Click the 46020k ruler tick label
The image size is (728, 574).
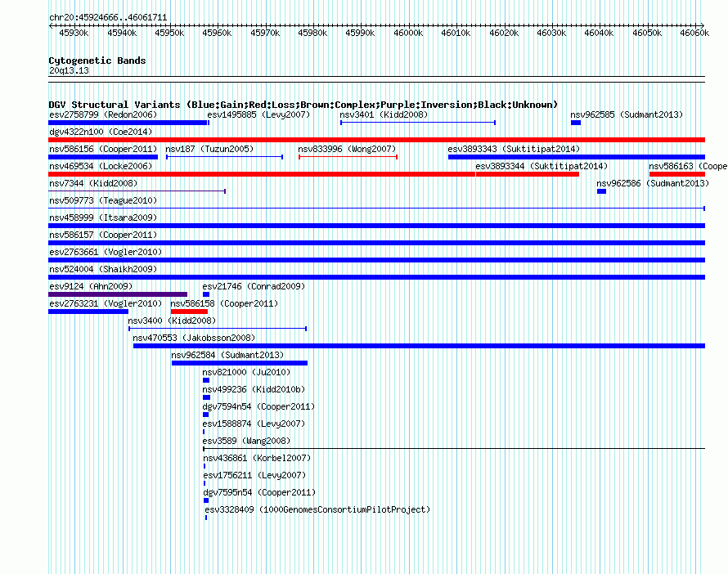pos(504,33)
